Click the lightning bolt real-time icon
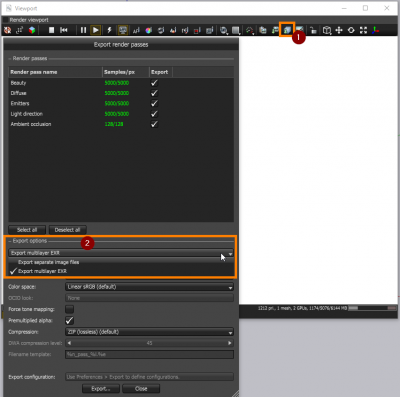This screenshot has height=397, width=400. click(109, 30)
